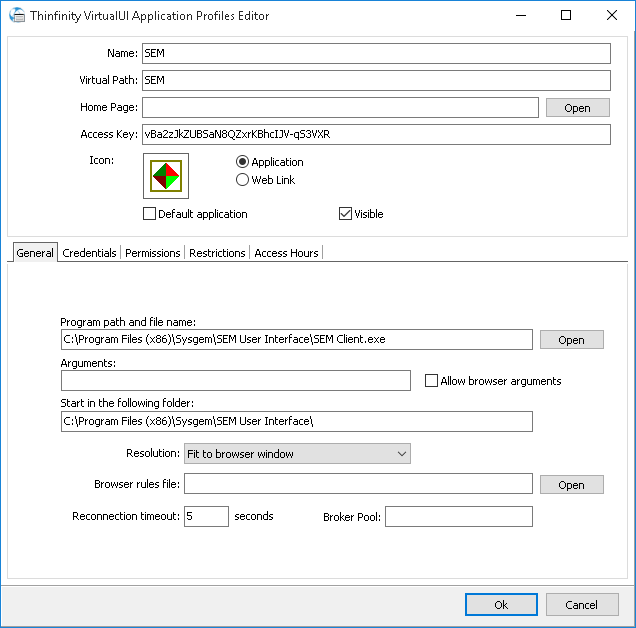
Task: Show the Access Hours tab
Action: (286, 253)
